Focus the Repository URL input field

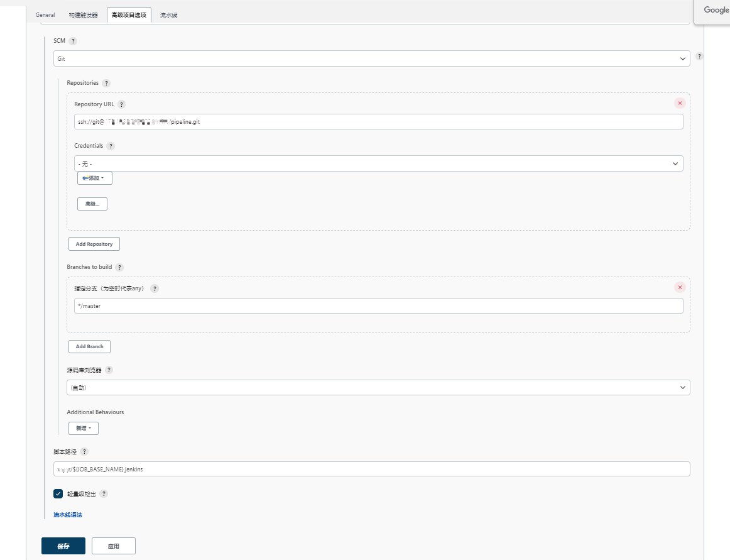coord(378,122)
